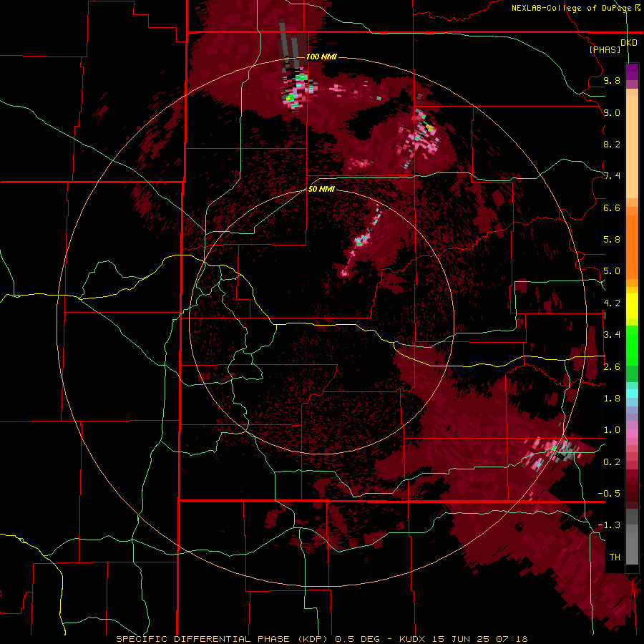Click the 7.4 value on color scale

click(612, 176)
